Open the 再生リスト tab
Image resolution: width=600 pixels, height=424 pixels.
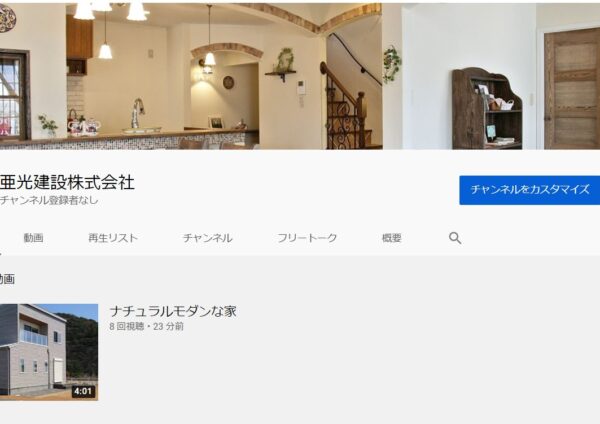pyautogui.click(x=112, y=238)
